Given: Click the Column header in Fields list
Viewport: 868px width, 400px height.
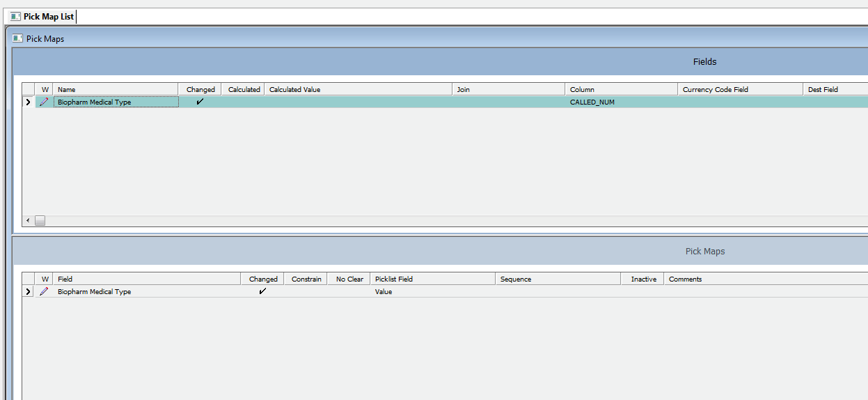Looking at the screenshot, I should coord(622,89).
